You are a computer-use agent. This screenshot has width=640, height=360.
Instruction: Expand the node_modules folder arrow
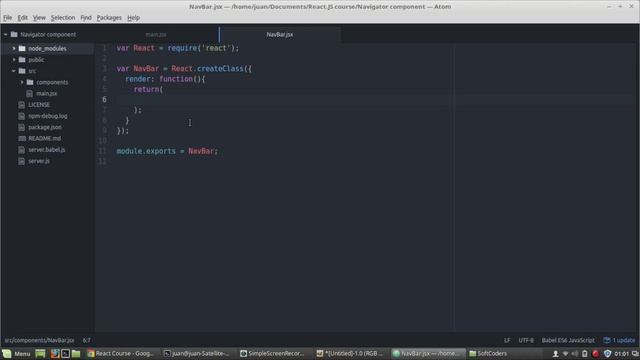pyautogui.click(x=14, y=48)
